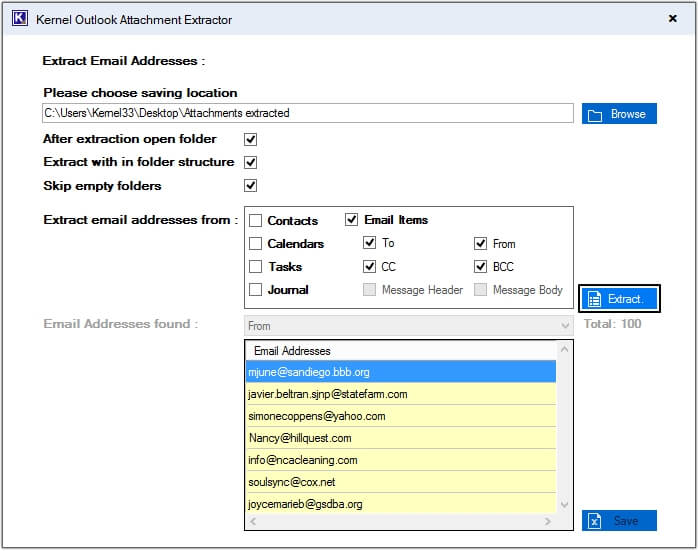This screenshot has width=699, height=551.
Task: Select joycemarieb@gsdba.org row
Action: pyautogui.click(x=401, y=504)
